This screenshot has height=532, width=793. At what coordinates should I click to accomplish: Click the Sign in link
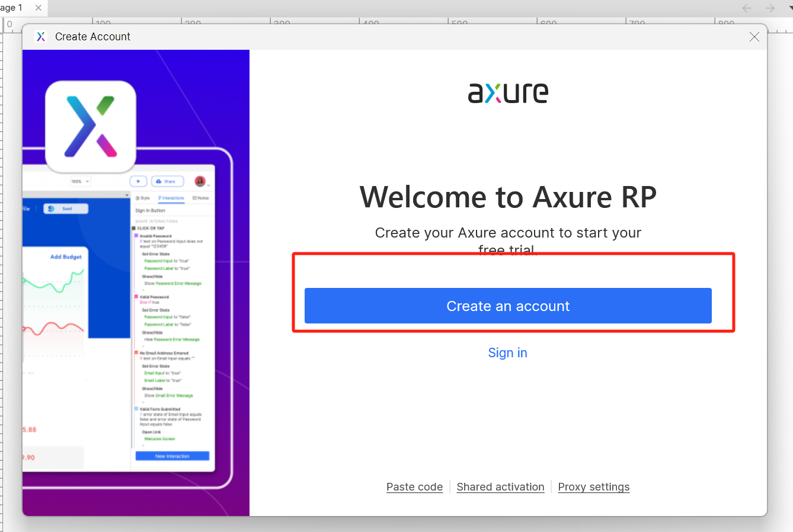(507, 352)
